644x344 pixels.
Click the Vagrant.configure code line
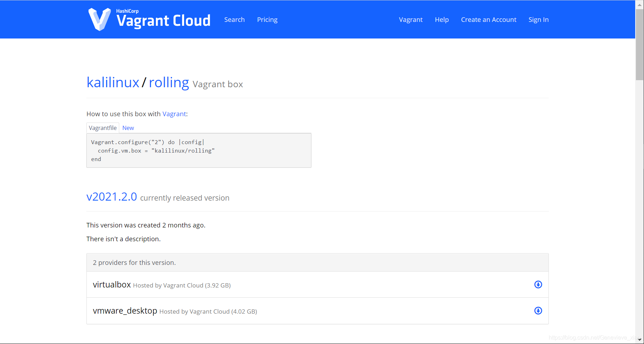148,142
